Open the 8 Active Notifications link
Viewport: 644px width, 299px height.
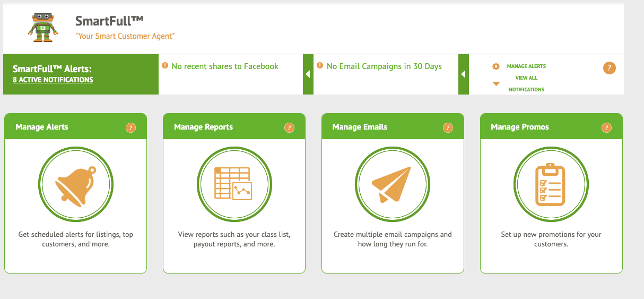click(53, 80)
